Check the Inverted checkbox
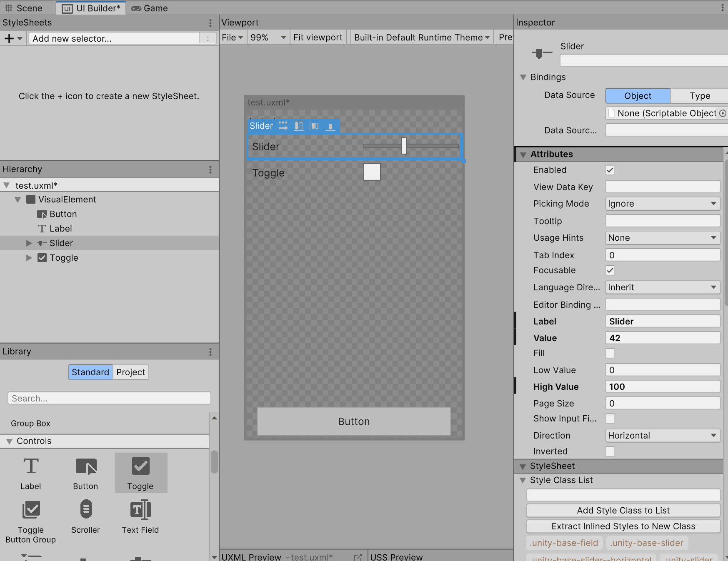The width and height of the screenshot is (728, 561). [610, 451]
